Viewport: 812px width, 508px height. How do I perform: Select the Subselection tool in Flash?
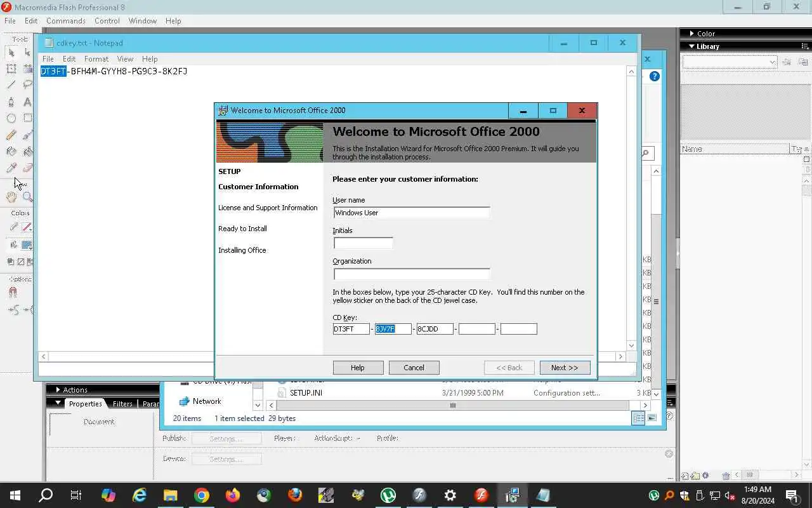(x=27, y=52)
